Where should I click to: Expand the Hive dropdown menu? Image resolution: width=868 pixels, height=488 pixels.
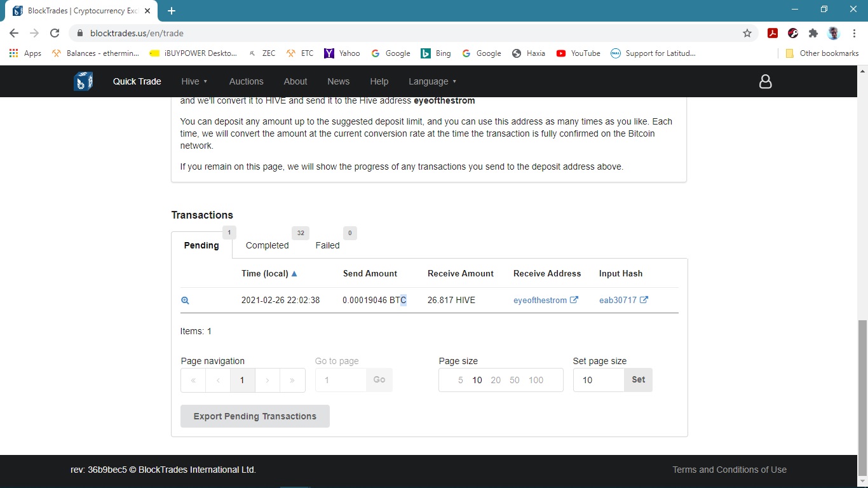point(194,81)
